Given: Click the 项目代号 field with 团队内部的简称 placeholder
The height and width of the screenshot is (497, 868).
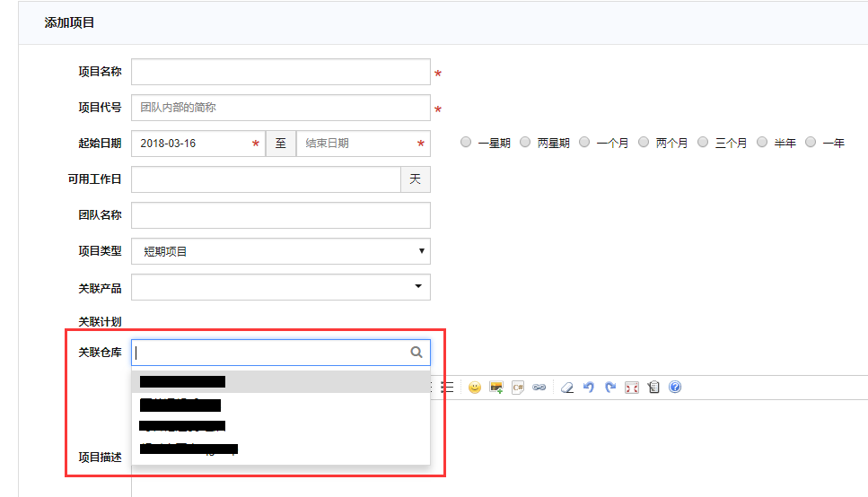Looking at the screenshot, I should pos(281,108).
